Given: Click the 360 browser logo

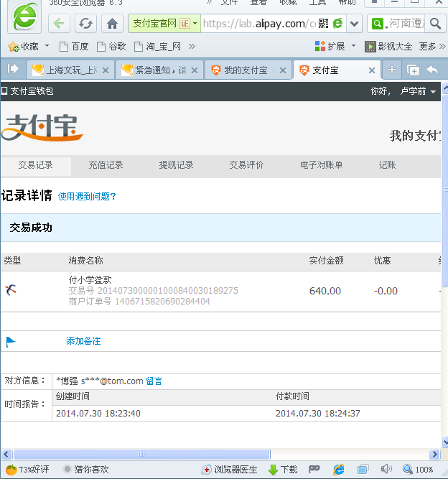Looking at the screenshot, I should (x=24, y=17).
